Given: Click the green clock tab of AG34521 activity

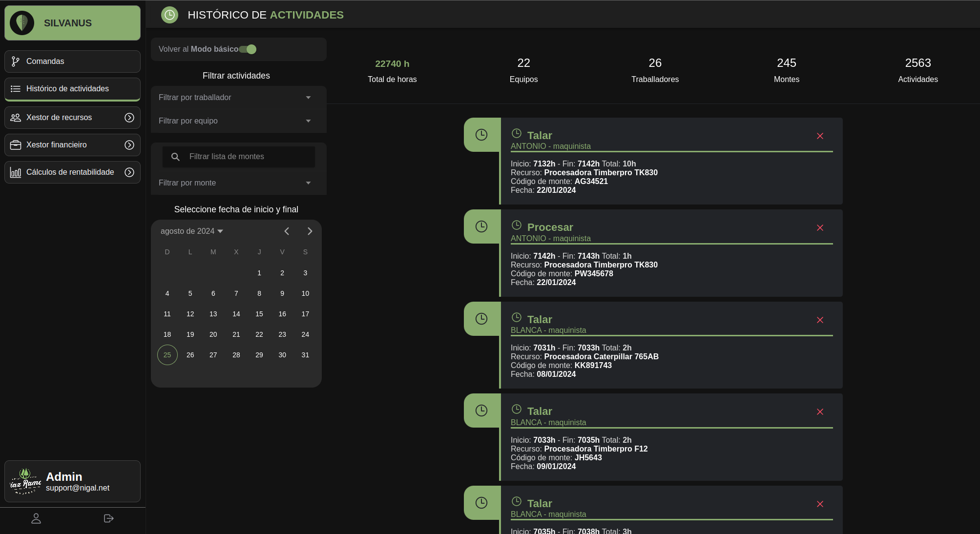Looking at the screenshot, I should coord(482,135).
